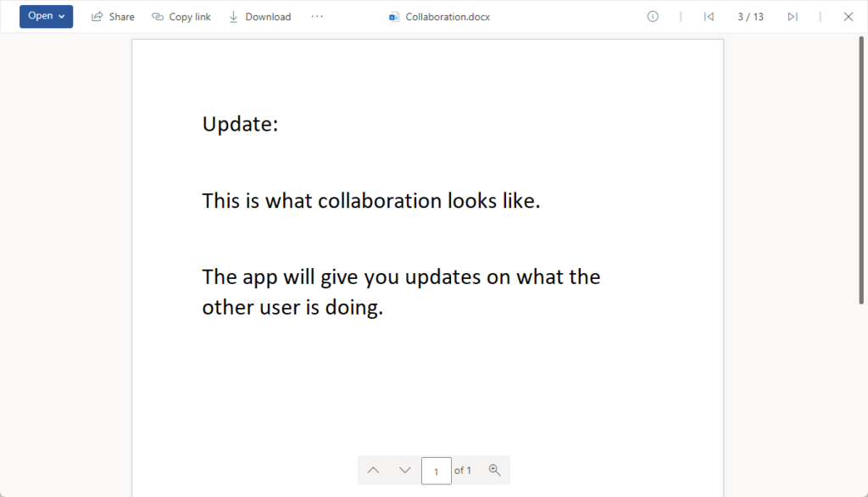Click the Word file icon beside filename
The height and width of the screenshot is (497, 868).
tap(394, 17)
